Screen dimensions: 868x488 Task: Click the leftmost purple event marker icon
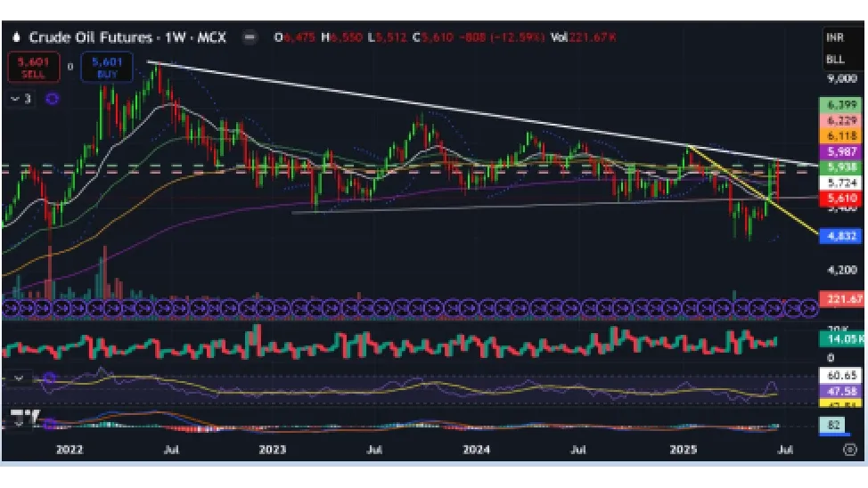(12, 307)
